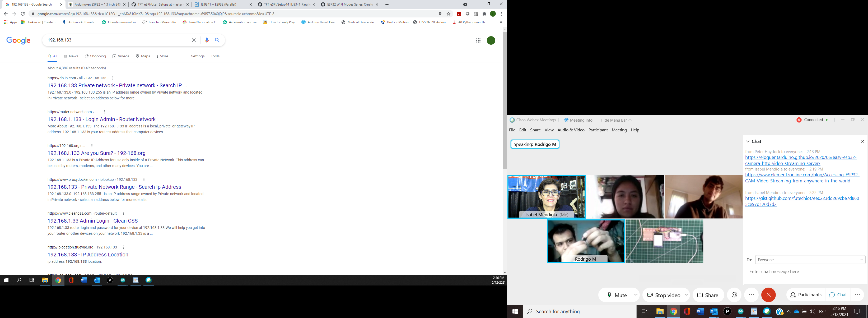Start voice search with the microphone icon
The width and height of the screenshot is (868, 318).
point(207,40)
